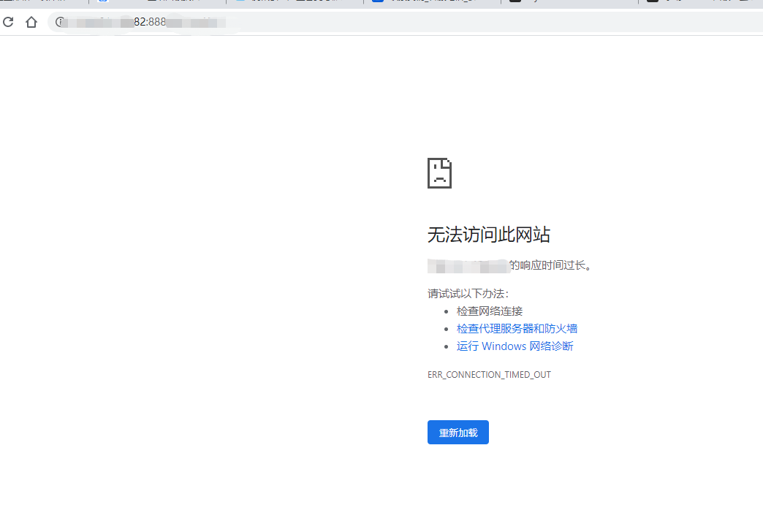The image size is (763, 532).
Task: Select the 检查网络连接 suggestion text
Action: pyautogui.click(x=490, y=311)
